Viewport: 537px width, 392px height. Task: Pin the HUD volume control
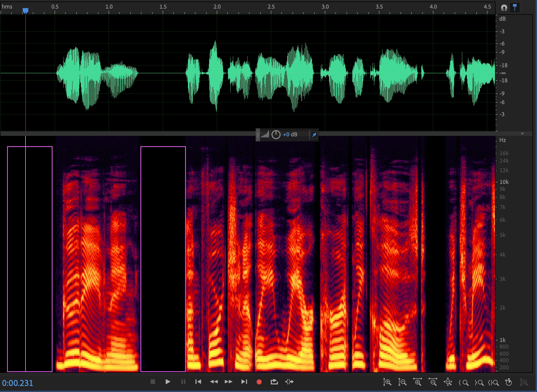click(x=314, y=135)
